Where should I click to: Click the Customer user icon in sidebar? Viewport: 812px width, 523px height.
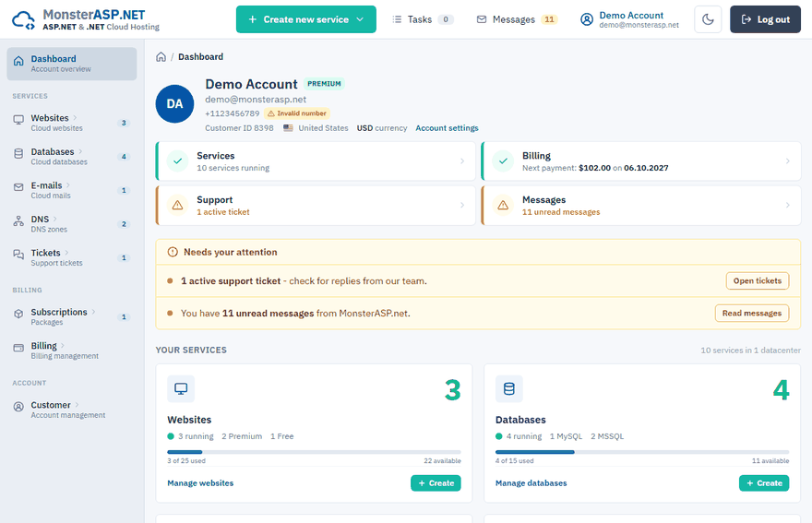pos(18,407)
